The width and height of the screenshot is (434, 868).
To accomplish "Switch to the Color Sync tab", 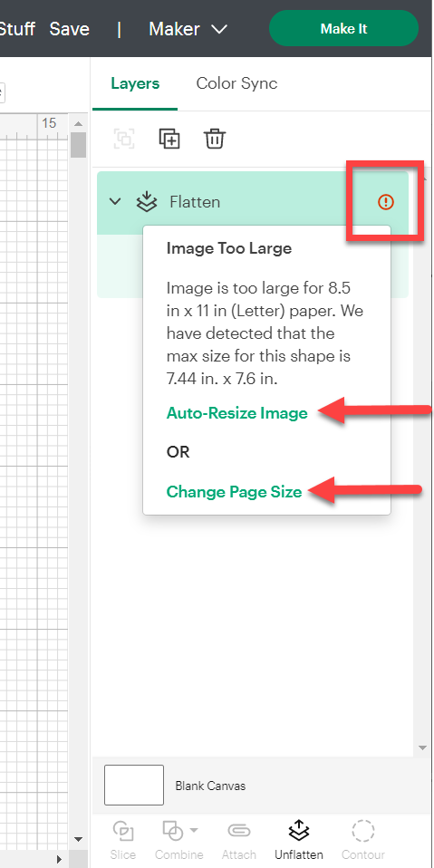I will [x=236, y=83].
